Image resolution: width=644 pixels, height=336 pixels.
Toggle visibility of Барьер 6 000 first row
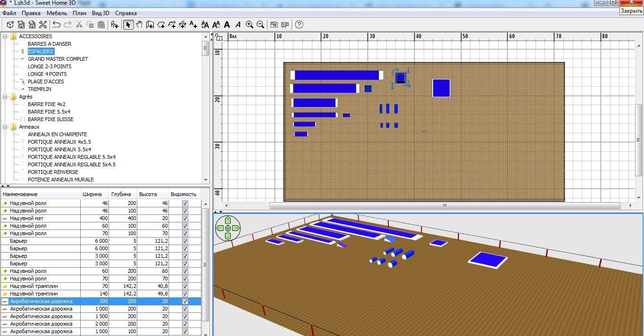point(185,241)
